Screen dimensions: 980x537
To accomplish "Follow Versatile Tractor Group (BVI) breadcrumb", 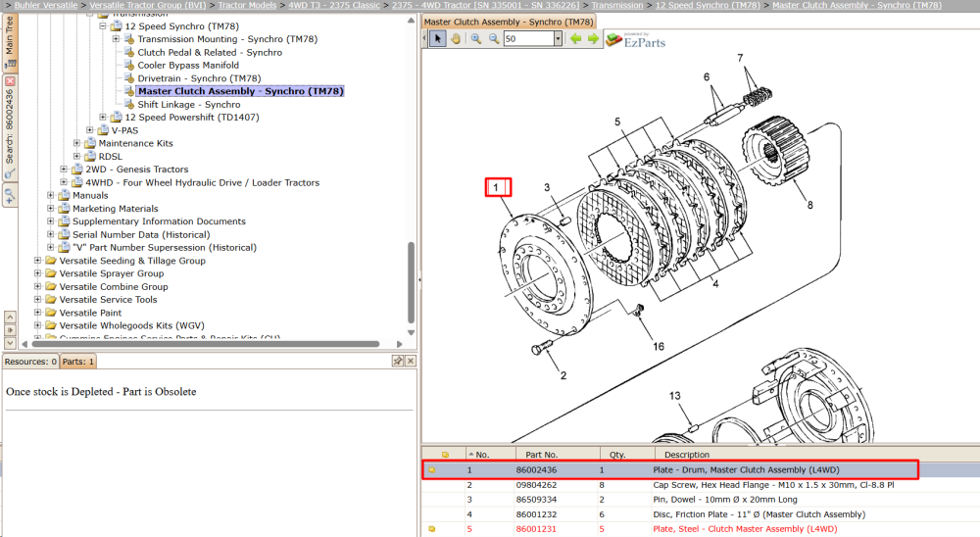I will [x=148, y=5].
